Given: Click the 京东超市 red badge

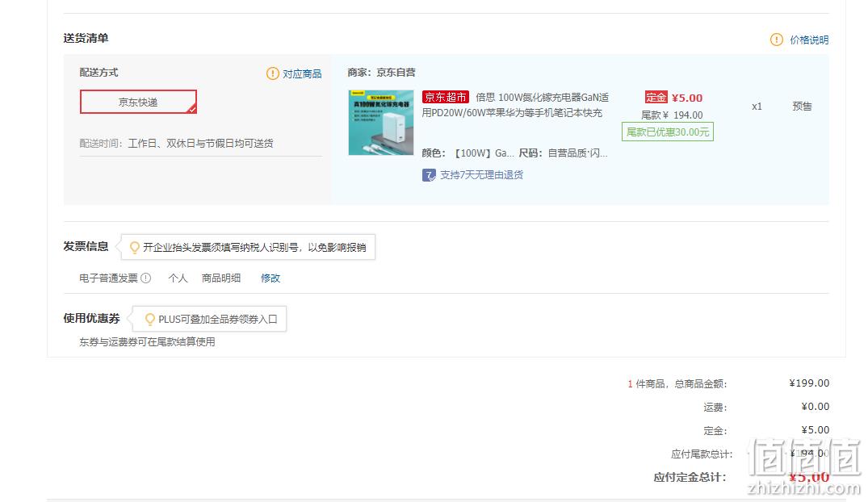Looking at the screenshot, I should [x=445, y=98].
